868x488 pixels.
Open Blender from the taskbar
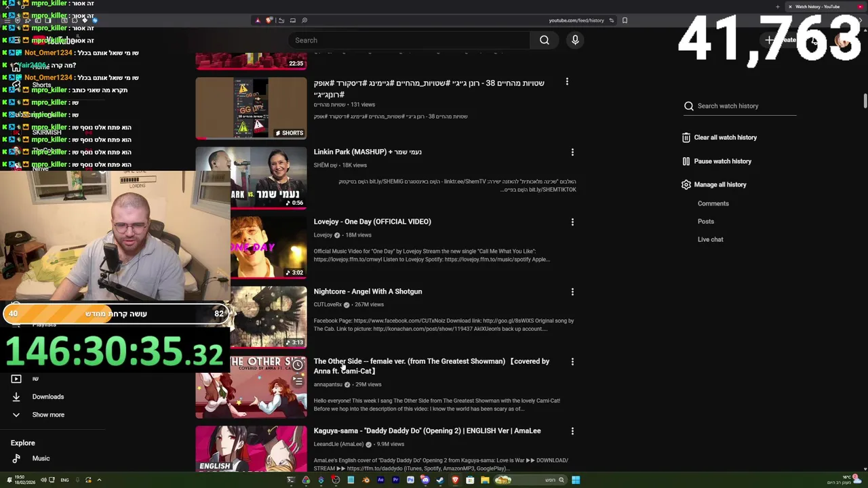pyautogui.click(x=366, y=480)
